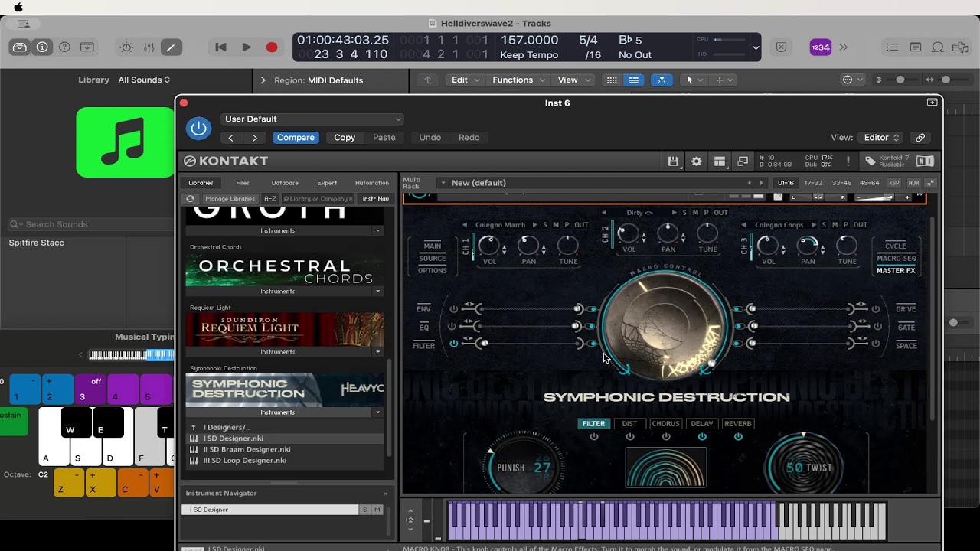Toggle plugin power bypass button
The width and height of the screenshot is (980, 551).
tap(198, 128)
